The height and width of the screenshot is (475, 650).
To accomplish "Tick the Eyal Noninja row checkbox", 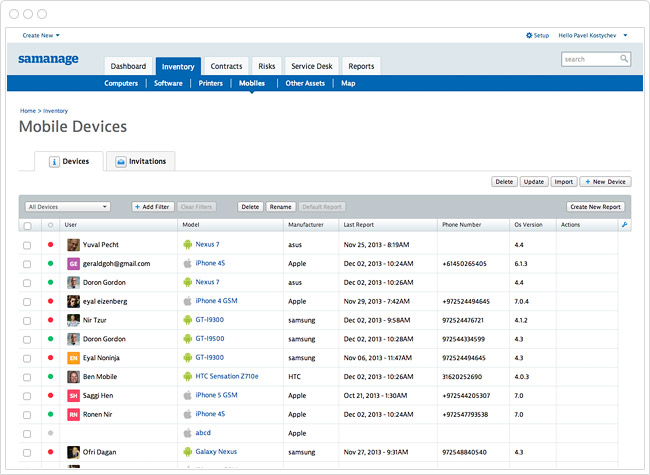I will 27,359.
